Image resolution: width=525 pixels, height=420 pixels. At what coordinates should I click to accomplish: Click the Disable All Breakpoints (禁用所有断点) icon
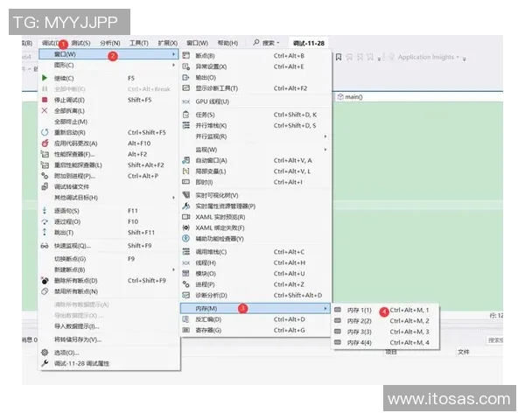click(45, 291)
